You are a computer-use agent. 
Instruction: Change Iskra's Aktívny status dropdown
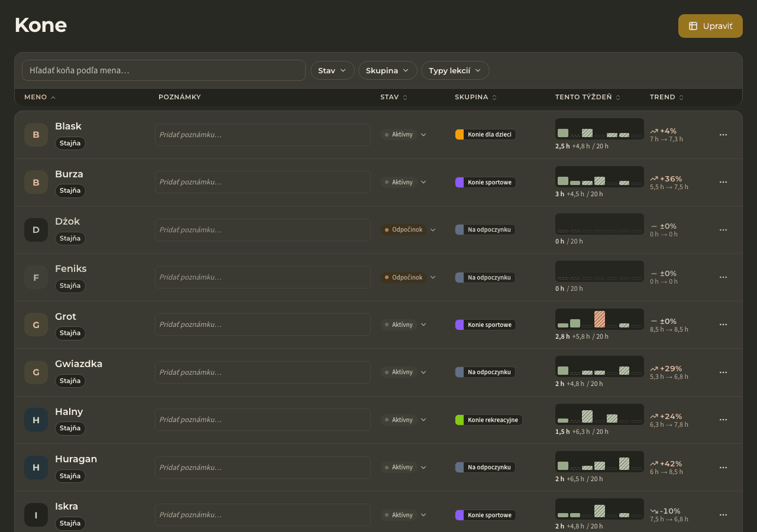coord(404,515)
